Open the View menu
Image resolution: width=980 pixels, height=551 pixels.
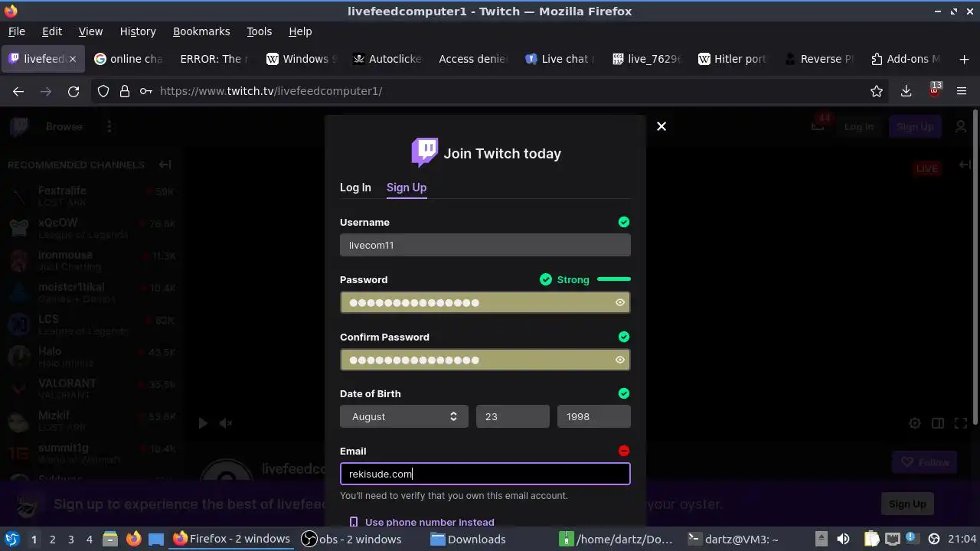click(x=90, y=31)
